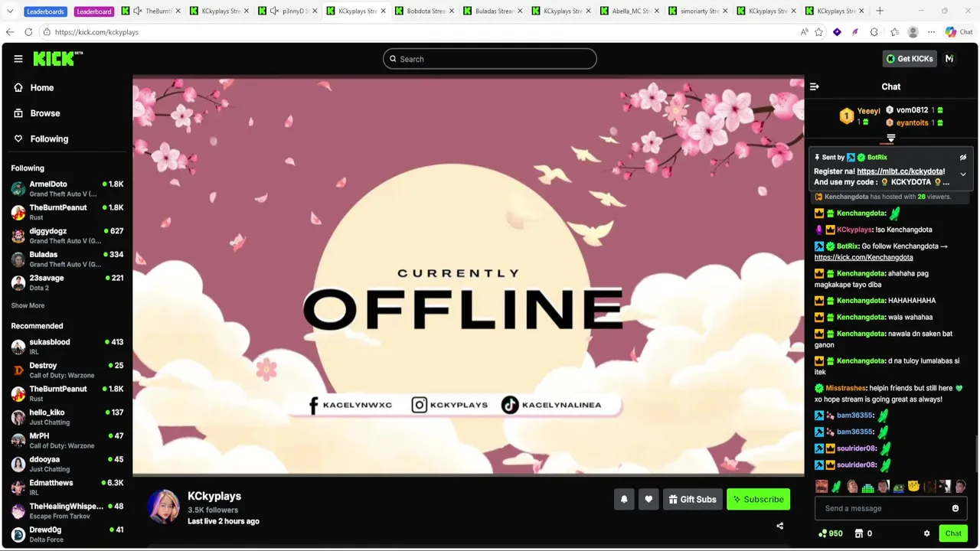Open ArmelDoto channel in Following
Screen dimensions: 980x551
pos(67,188)
